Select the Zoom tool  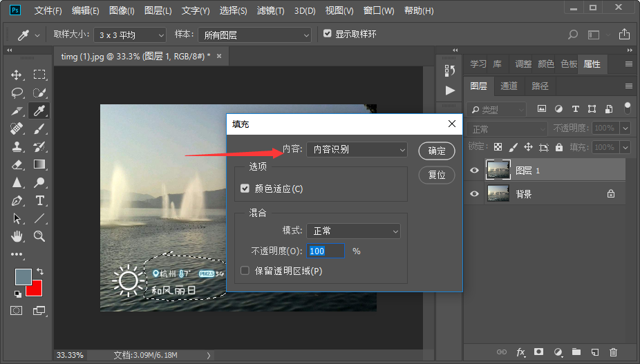coord(39,236)
